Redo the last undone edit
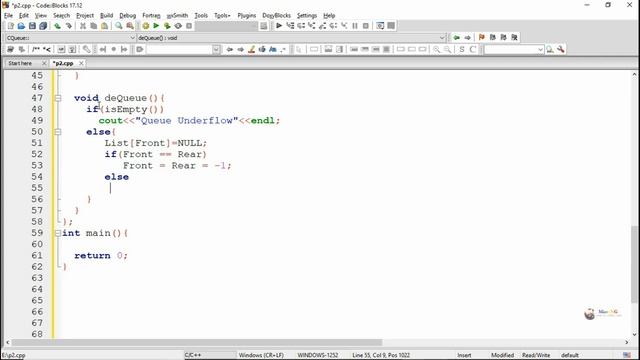The height and width of the screenshot is (360, 640). click(69, 26)
